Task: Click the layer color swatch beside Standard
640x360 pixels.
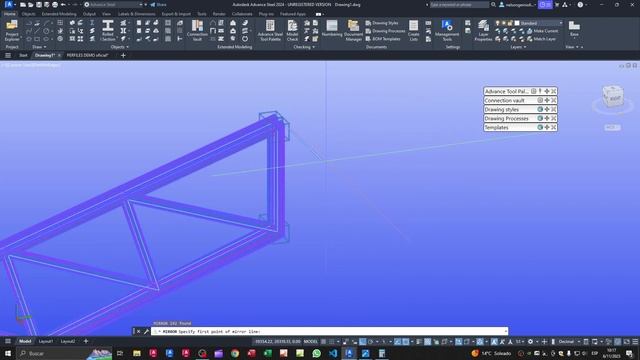Action: pyautogui.click(x=517, y=23)
